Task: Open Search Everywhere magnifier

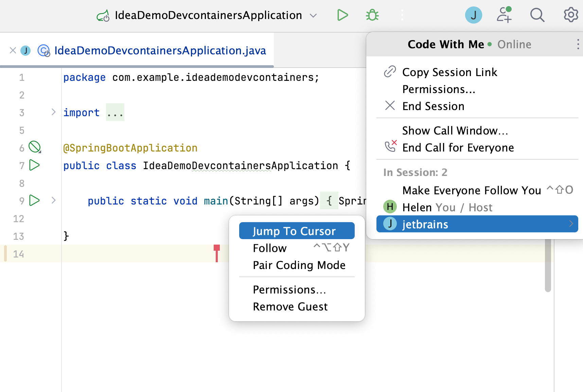Action: coord(537,15)
